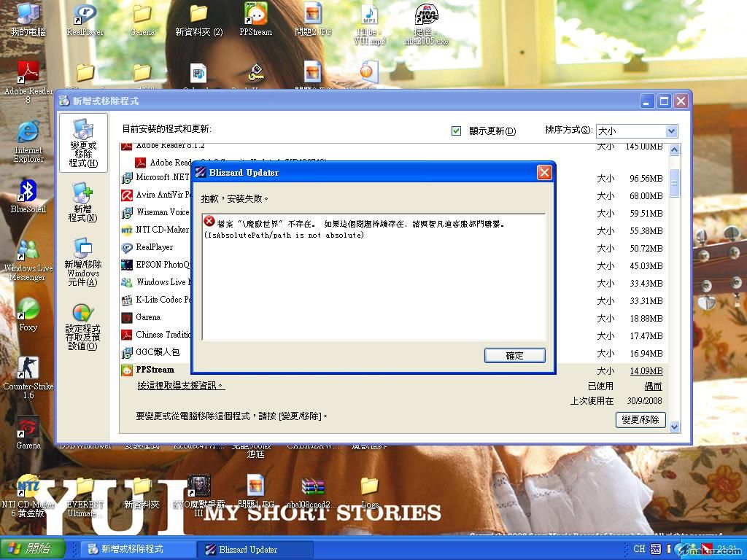Open 我的電腦 desktop icon
The image size is (747, 560).
28,20
